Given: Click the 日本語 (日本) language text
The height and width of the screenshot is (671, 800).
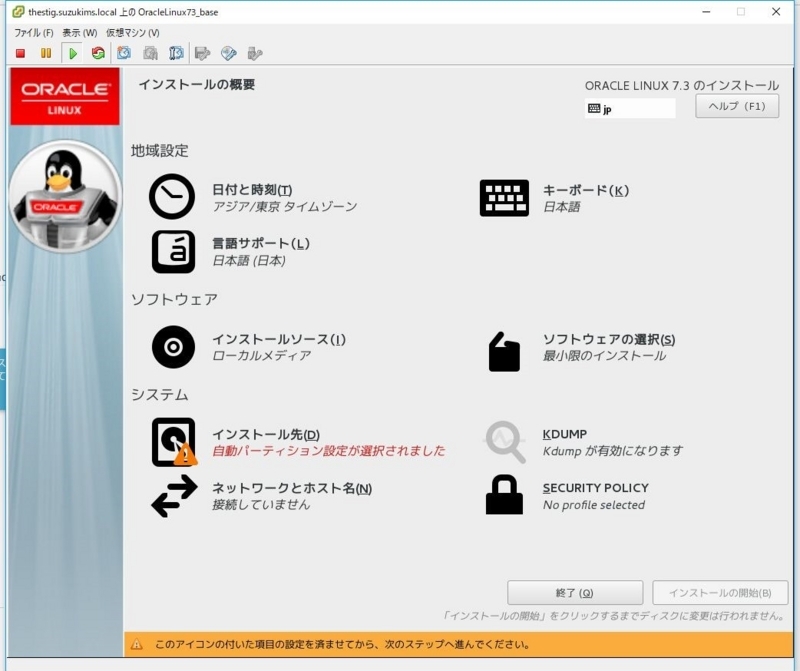Looking at the screenshot, I should coord(248,261).
